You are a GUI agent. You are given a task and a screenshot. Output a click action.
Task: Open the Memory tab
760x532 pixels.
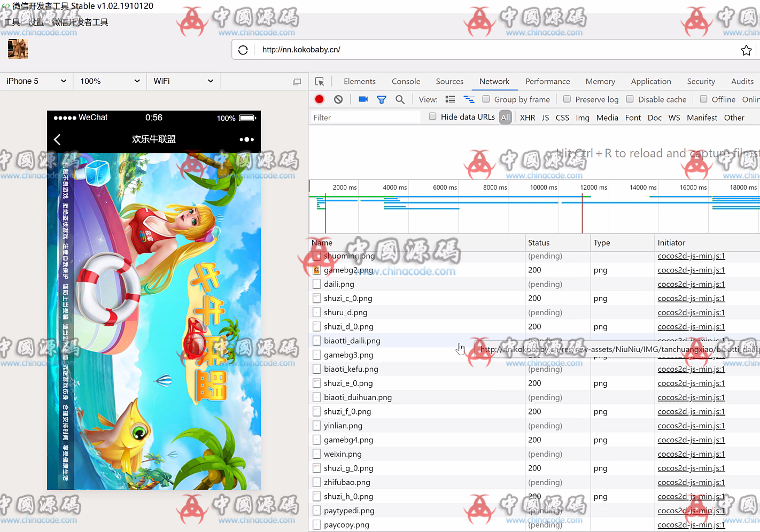tap(600, 82)
